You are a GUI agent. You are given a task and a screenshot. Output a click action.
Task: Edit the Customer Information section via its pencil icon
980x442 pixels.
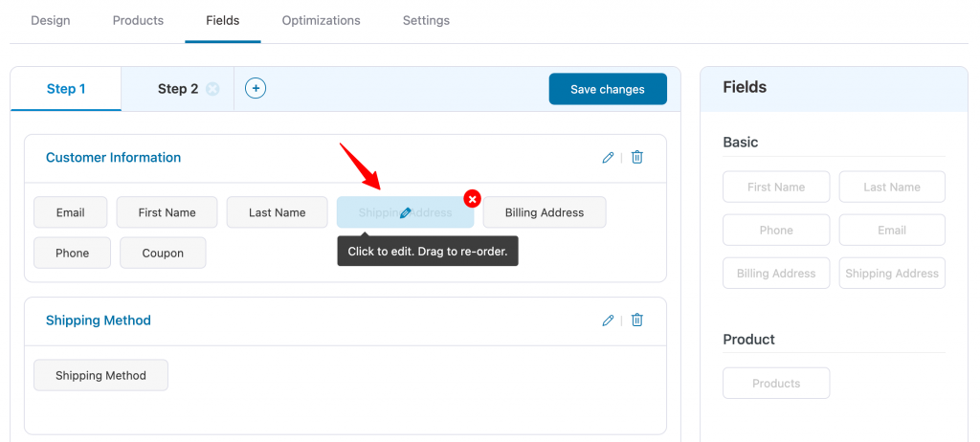(x=608, y=158)
